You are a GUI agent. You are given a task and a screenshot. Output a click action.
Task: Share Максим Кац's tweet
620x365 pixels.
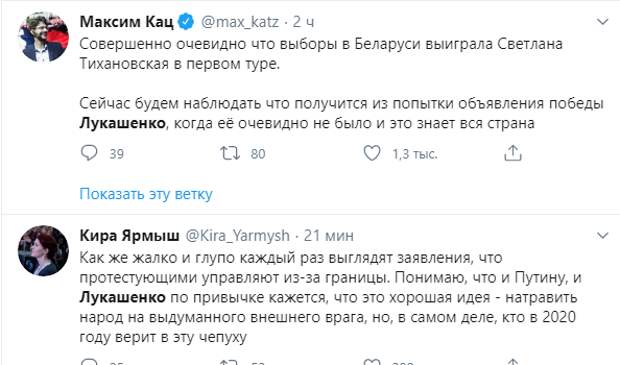point(513,153)
